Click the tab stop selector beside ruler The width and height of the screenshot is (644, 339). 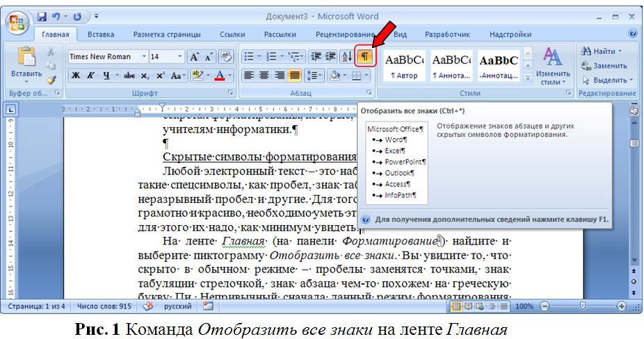coord(10,110)
